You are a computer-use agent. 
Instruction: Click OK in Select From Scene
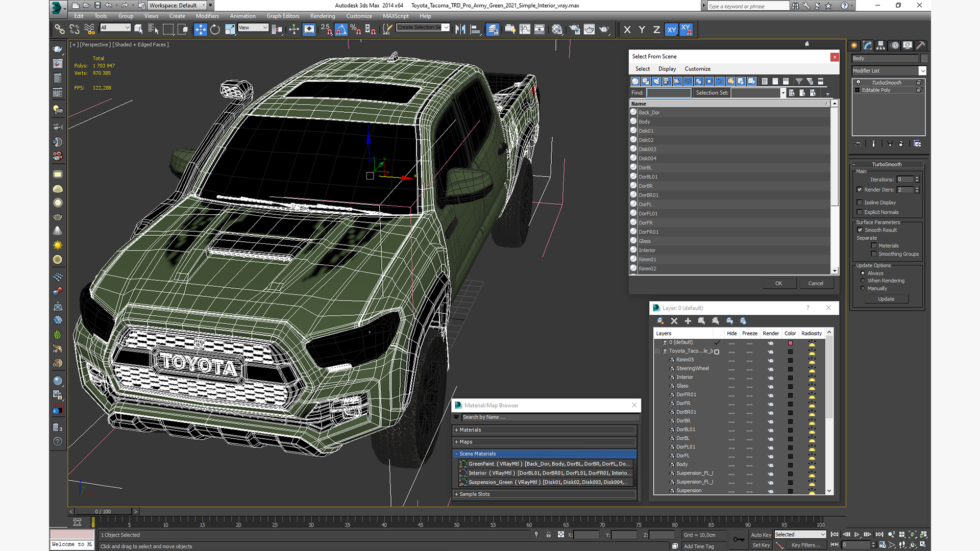(x=779, y=283)
